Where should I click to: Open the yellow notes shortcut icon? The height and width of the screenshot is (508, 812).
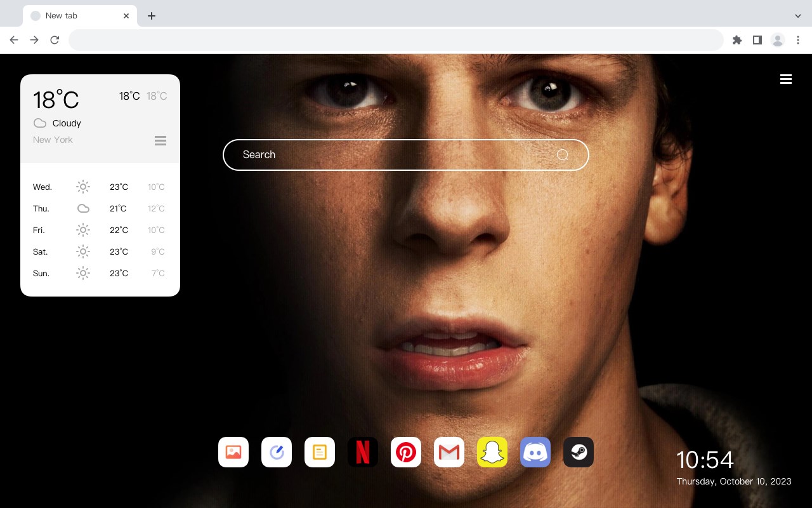320,452
